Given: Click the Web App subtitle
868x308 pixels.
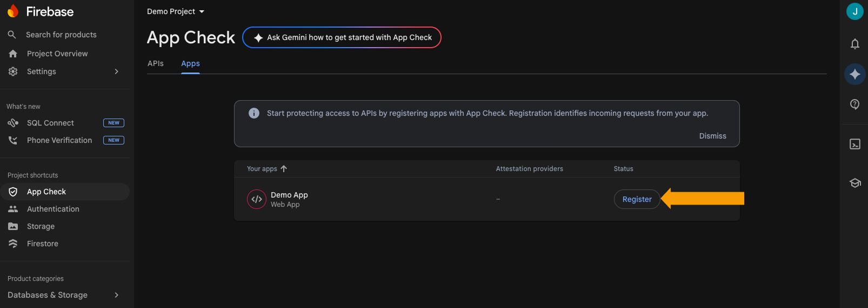Looking at the screenshot, I should tap(285, 205).
